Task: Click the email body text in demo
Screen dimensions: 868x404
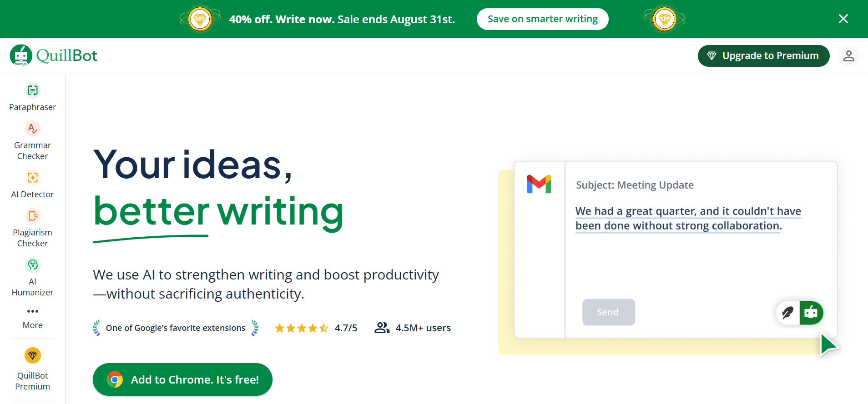Action: (x=688, y=219)
